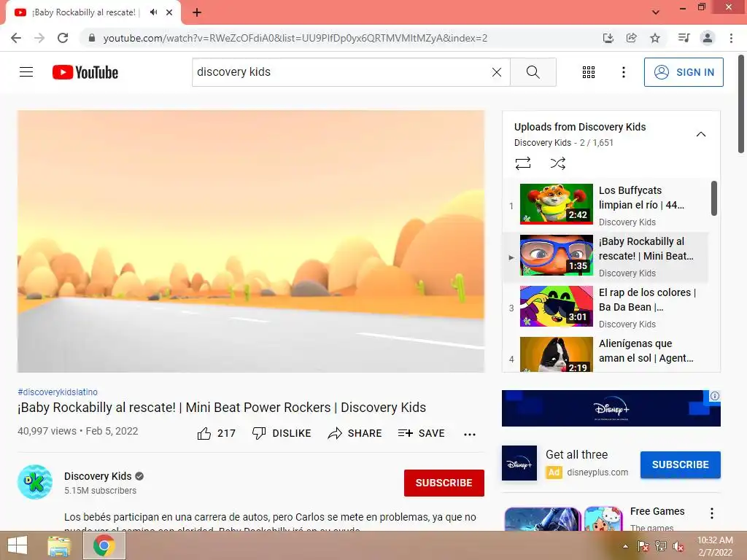
Task: Click blue SUBSCRIBE Disney+ ad button
Action: [x=681, y=464]
